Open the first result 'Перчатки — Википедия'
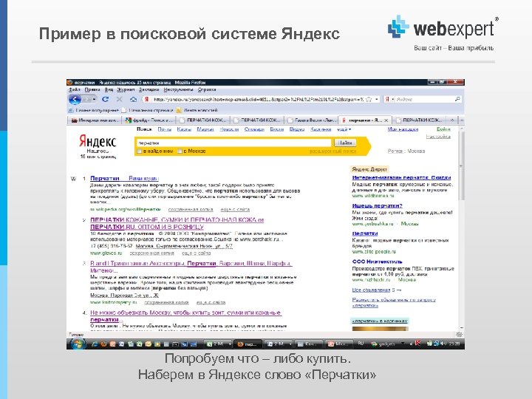The image size is (532, 399). [x=124, y=179]
